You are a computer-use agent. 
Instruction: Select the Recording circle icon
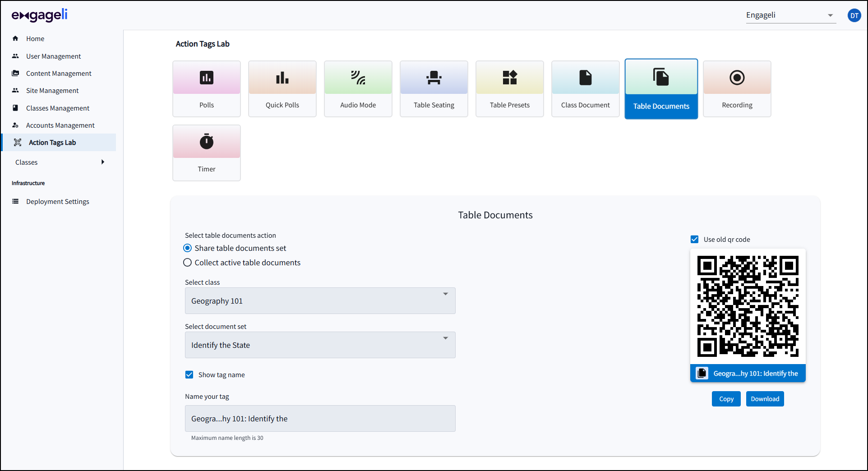[737, 78]
